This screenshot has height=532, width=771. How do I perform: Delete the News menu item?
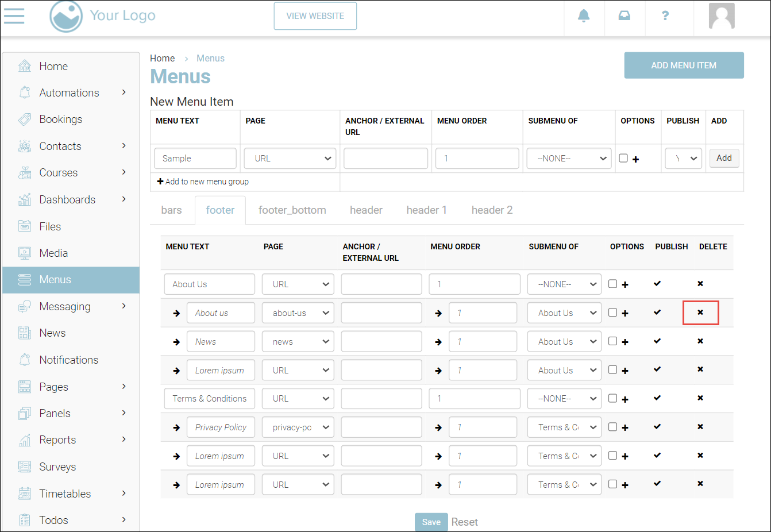pyautogui.click(x=700, y=341)
